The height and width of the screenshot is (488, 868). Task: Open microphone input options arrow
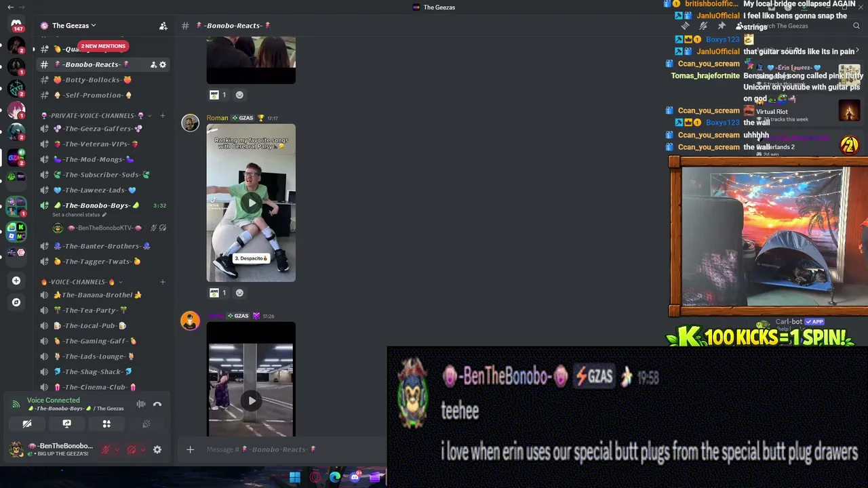(117, 449)
